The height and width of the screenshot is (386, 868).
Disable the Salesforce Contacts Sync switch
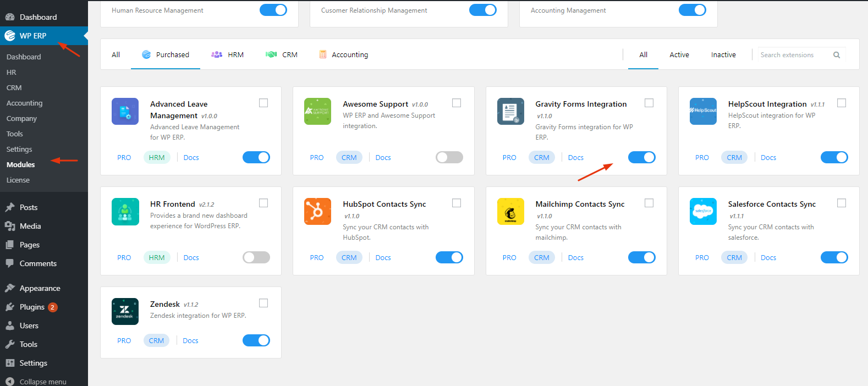[x=834, y=257]
